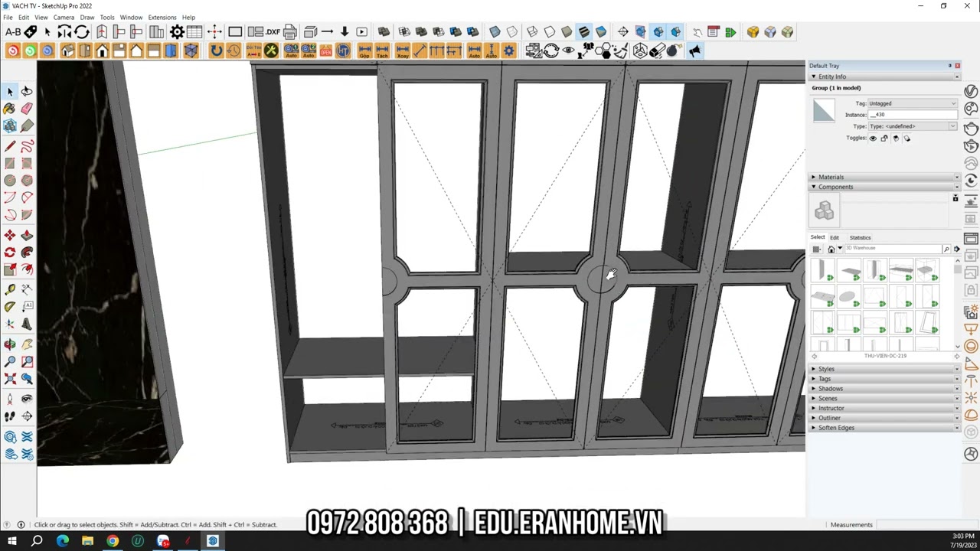Switch to Iso house view
Image resolution: width=980 pixels, height=551 pixels.
[x=67, y=51]
